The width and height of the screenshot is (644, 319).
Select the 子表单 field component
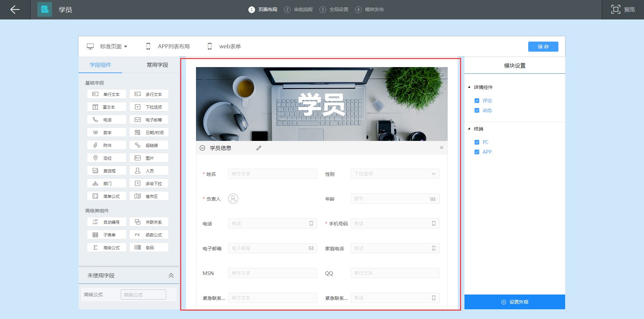pyautogui.click(x=107, y=235)
